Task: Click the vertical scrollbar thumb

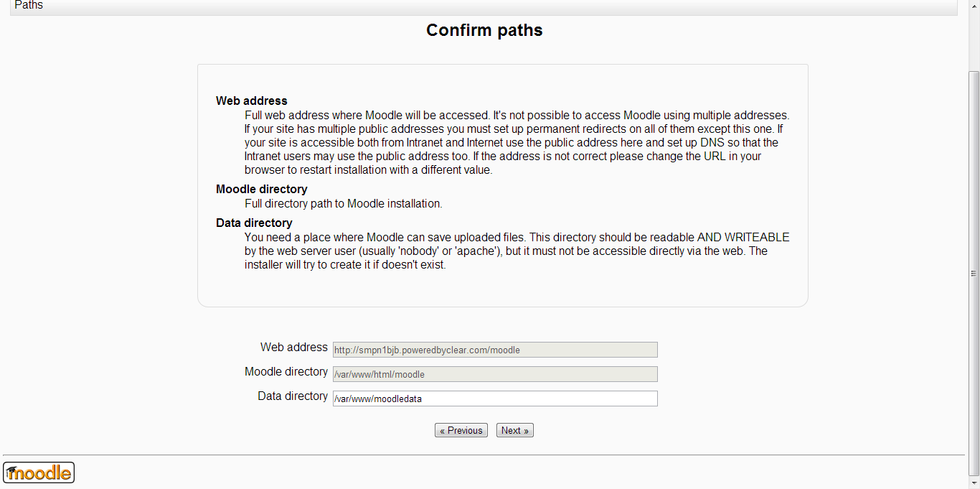Action: tap(974, 273)
